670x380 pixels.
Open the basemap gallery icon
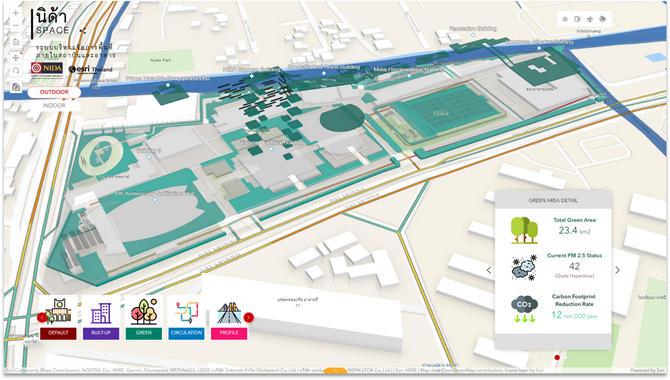[602, 19]
